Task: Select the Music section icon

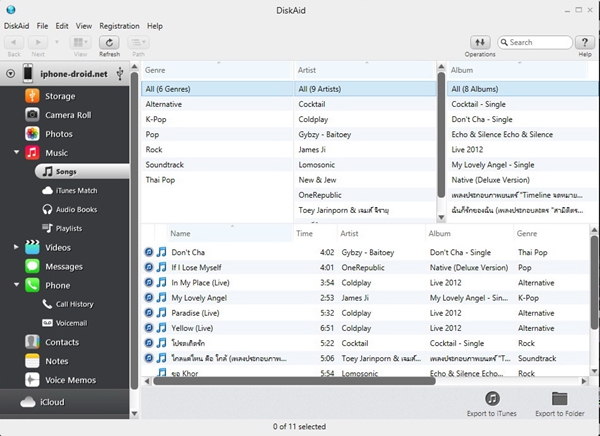Action: (32, 153)
